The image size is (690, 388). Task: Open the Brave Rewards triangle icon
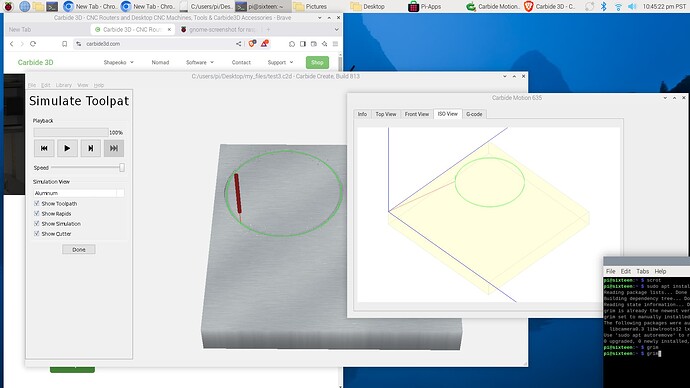[x=264, y=43]
